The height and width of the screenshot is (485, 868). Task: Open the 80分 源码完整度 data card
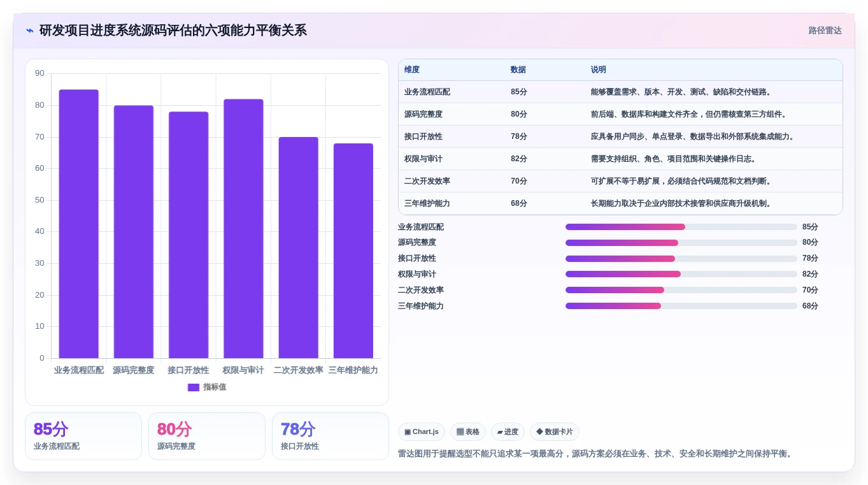click(207, 437)
